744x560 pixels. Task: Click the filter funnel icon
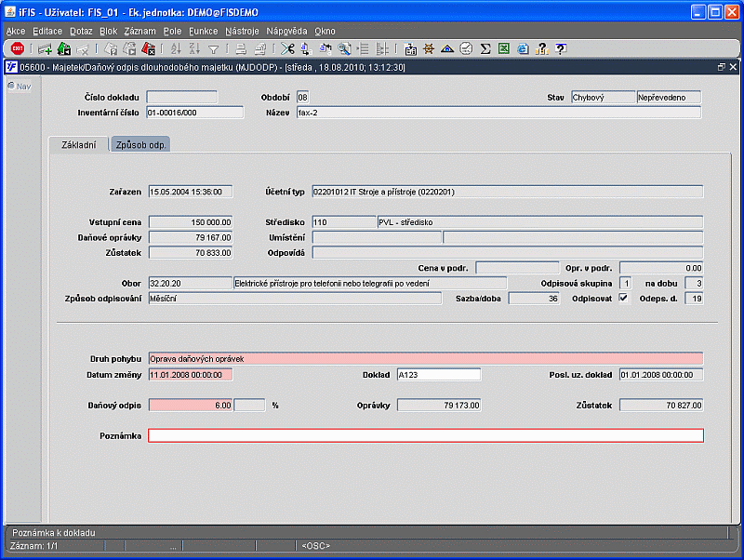214,49
